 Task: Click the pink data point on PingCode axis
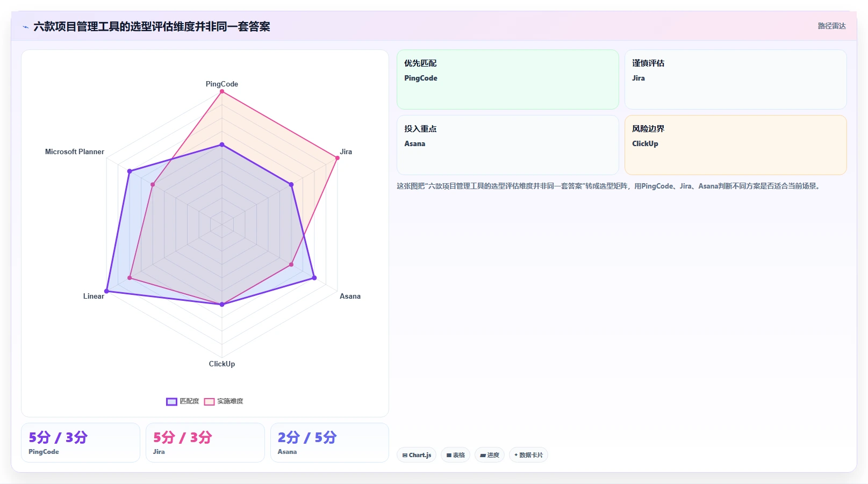pyautogui.click(x=222, y=91)
